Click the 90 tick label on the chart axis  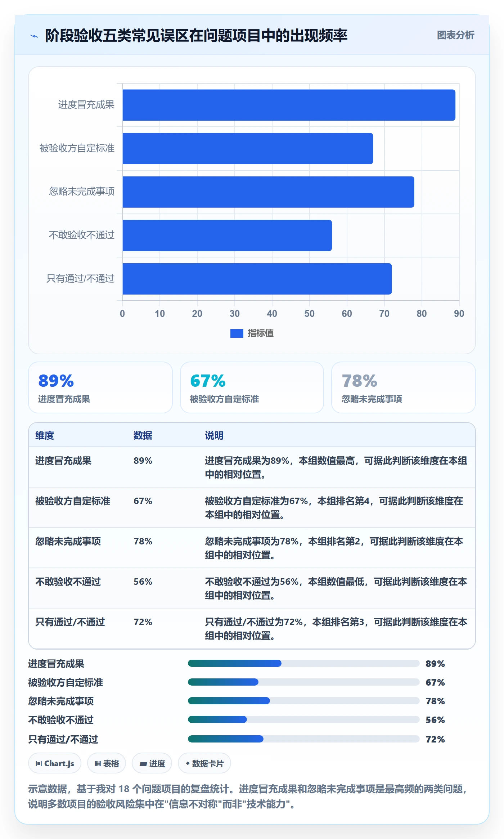tap(459, 314)
